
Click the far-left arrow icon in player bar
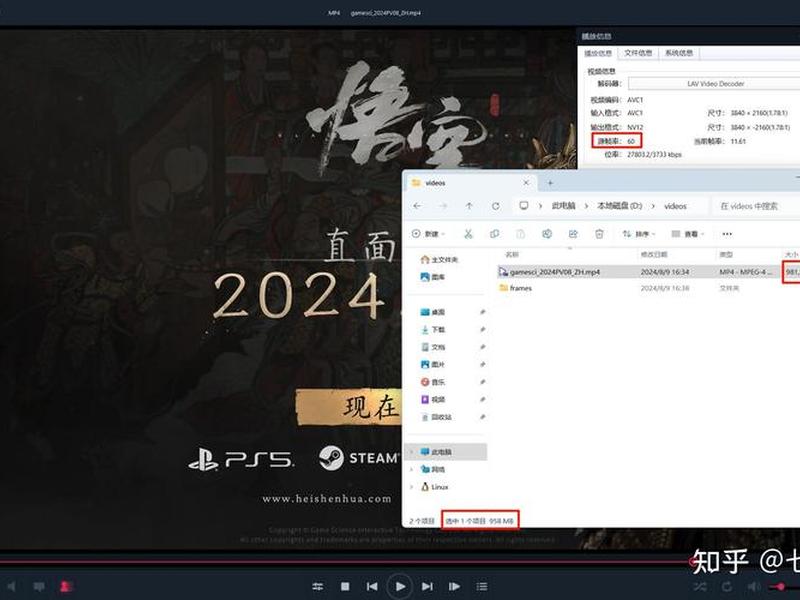pos(11,587)
